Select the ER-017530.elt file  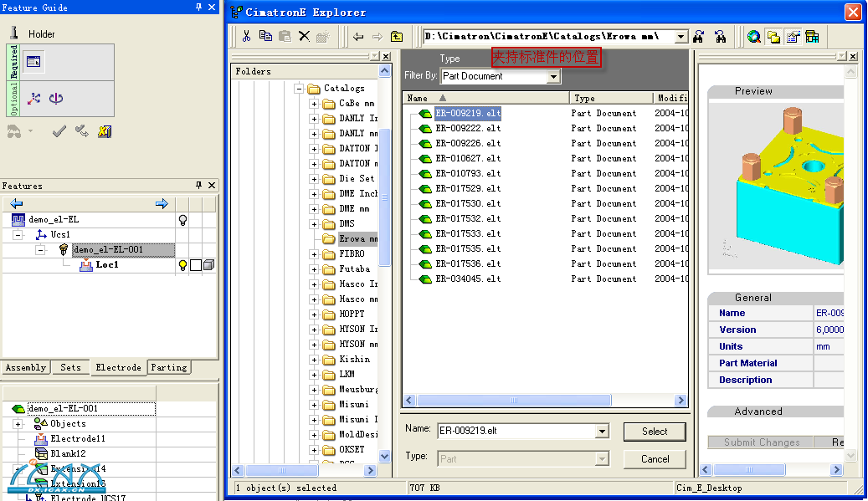click(x=468, y=203)
